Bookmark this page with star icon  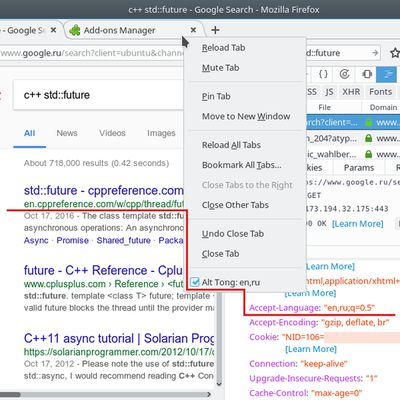395,53
